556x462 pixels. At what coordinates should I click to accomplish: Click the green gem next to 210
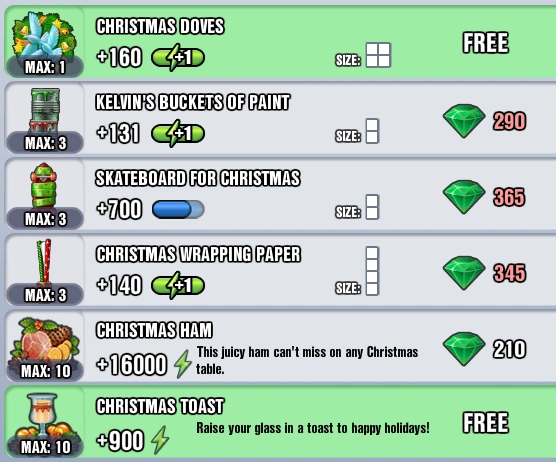point(464,349)
